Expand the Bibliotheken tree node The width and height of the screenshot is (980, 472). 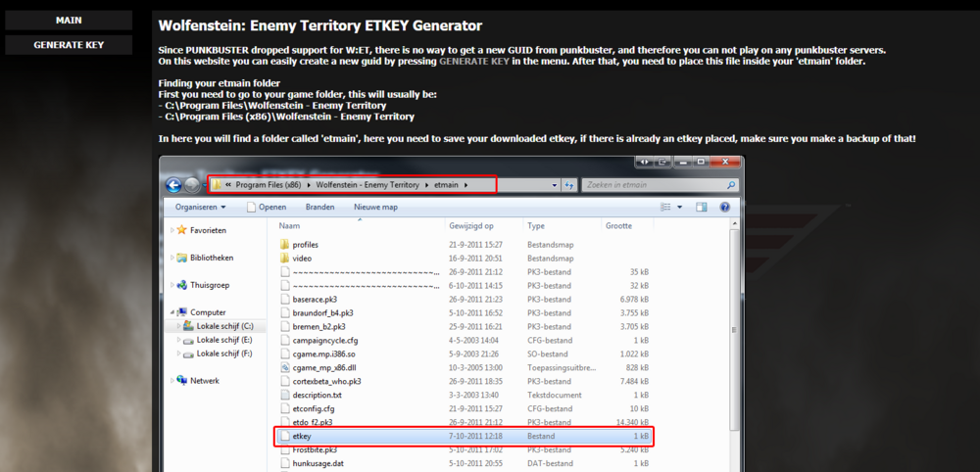[x=172, y=258]
